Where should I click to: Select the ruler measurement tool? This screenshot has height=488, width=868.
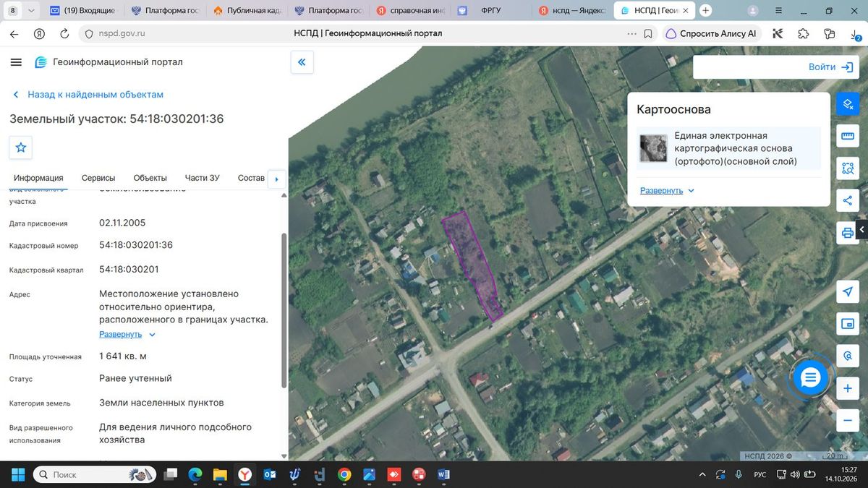(848, 136)
